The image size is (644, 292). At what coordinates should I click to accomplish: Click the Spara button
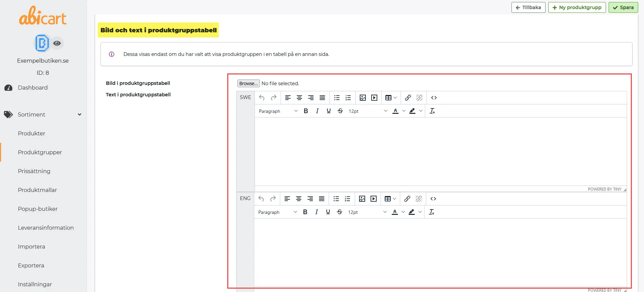(623, 7)
